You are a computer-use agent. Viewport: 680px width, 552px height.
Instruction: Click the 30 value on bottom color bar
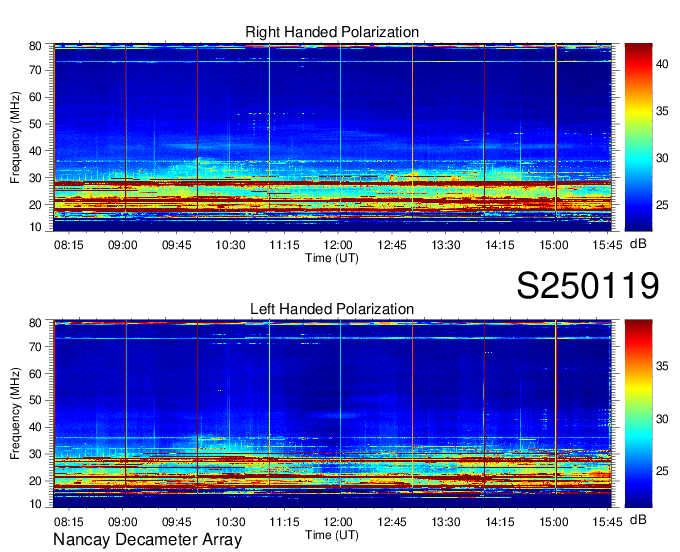[662, 419]
